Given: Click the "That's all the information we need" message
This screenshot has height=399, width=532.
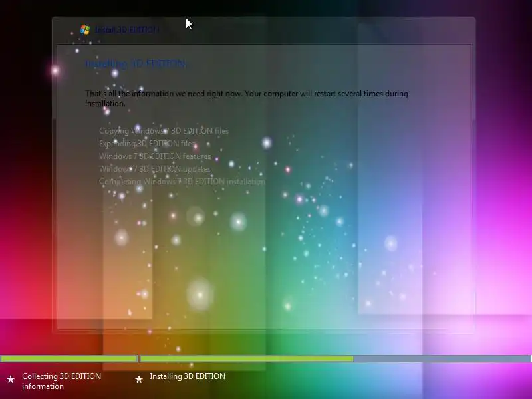Looking at the screenshot, I should click(247, 98).
